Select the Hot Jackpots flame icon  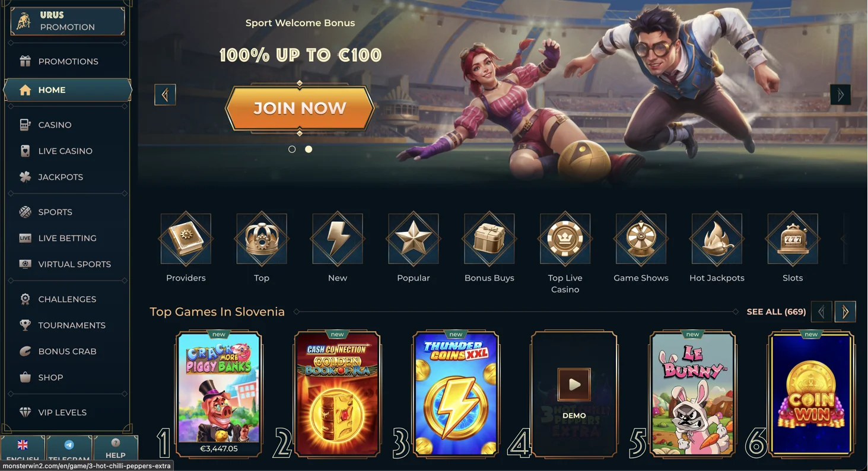717,239
